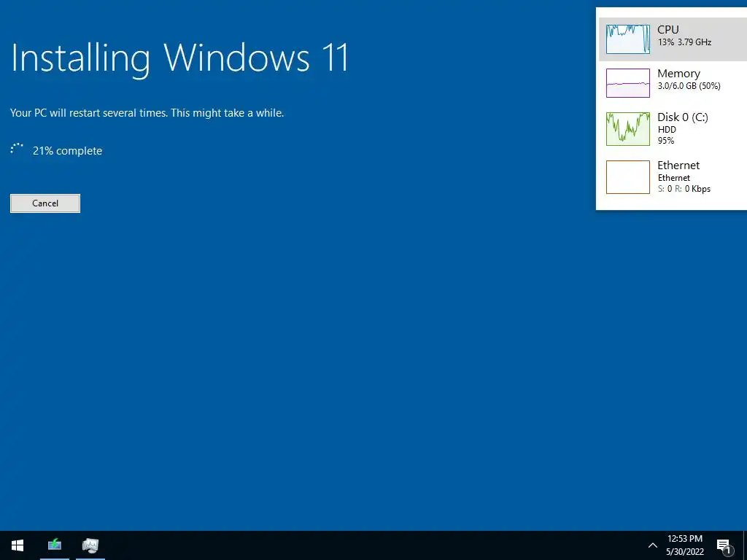Select the Ethernet throughput graph thumbnail
The height and width of the screenshot is (560, 747).
(628, 177)
